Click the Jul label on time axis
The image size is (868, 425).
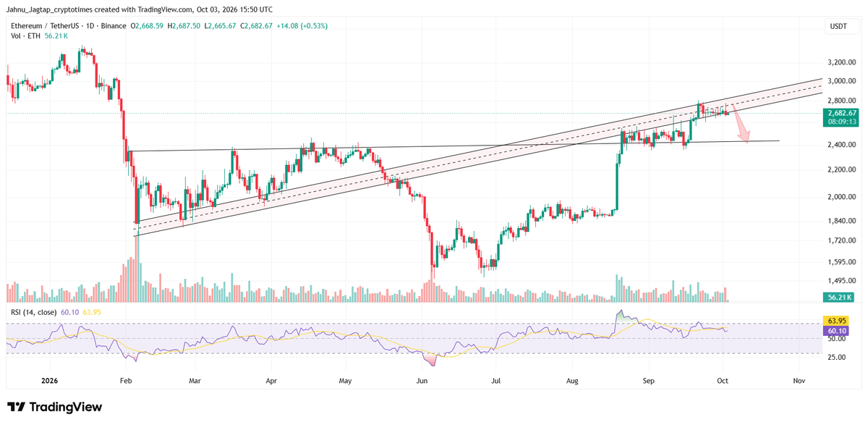click(496, 379)
